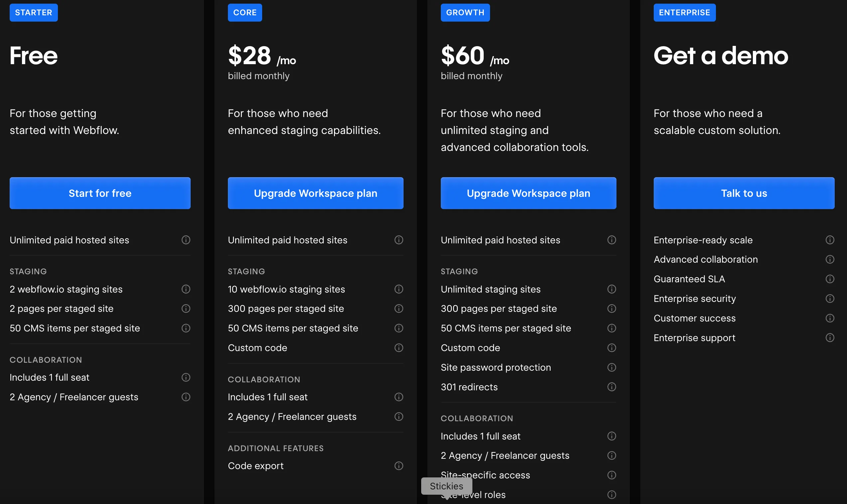The image size is (847, 504).
Task: Open info icon beside Site-specific access
Action: click(611, 475)
